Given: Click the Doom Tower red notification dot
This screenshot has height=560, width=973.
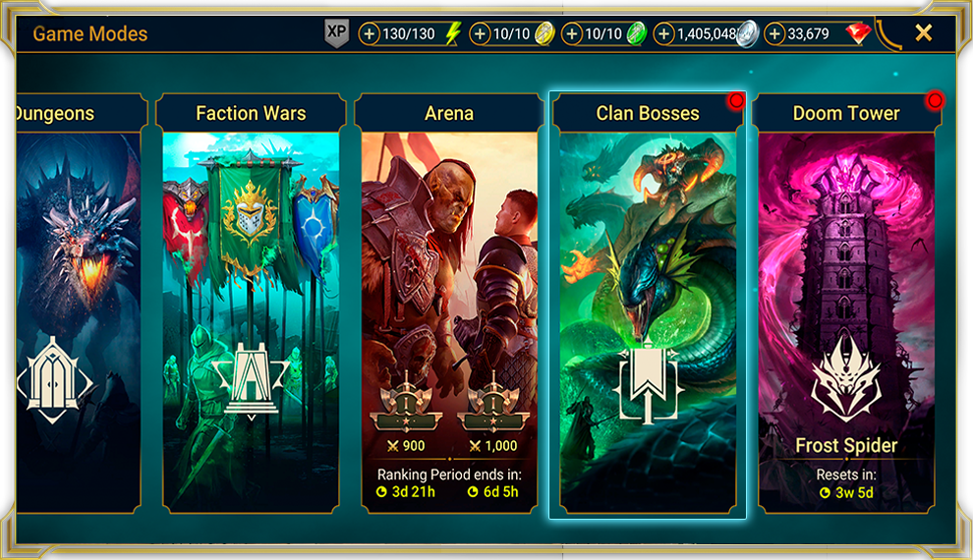Looking at the screenshot, I should 935,101.
